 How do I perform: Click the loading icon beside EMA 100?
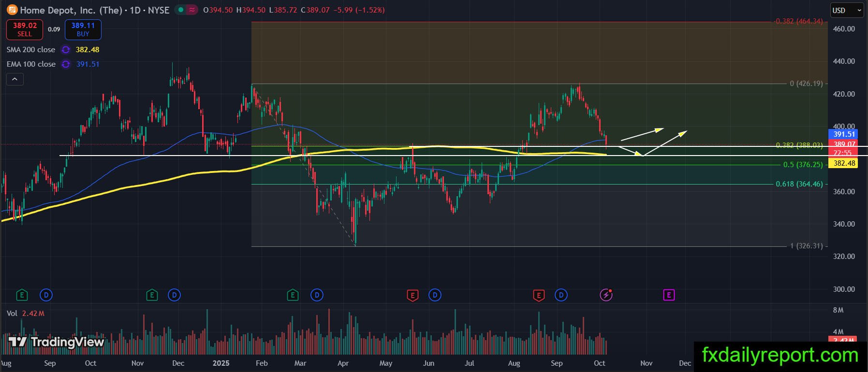(x=66, y=64)
